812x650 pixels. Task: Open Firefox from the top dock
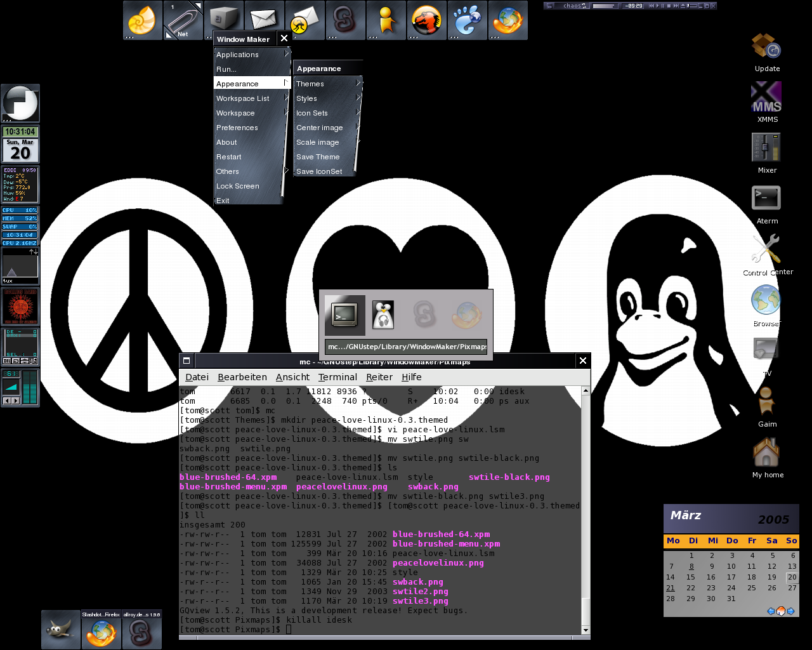pos(507,20)
